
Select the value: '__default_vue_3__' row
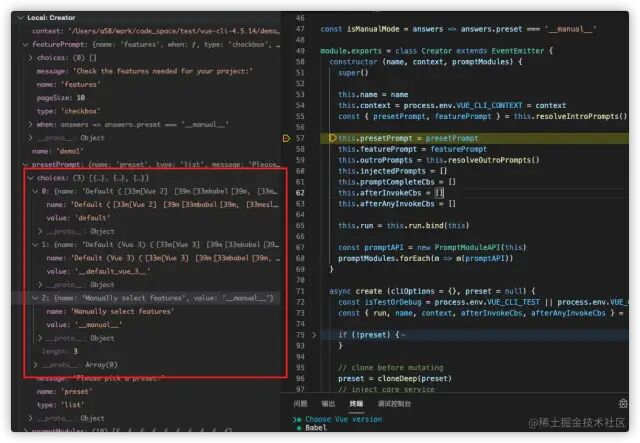(98, 271)
